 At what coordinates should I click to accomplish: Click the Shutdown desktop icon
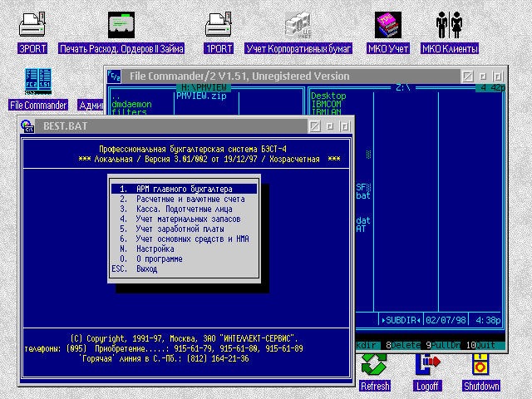[x=480, y=364]
